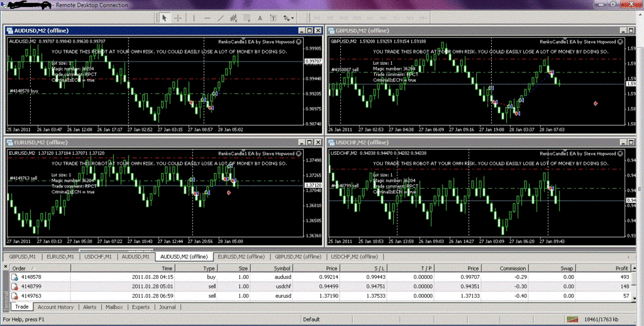Click the smiley EA icon on EURUSD chart

[299, 153]
